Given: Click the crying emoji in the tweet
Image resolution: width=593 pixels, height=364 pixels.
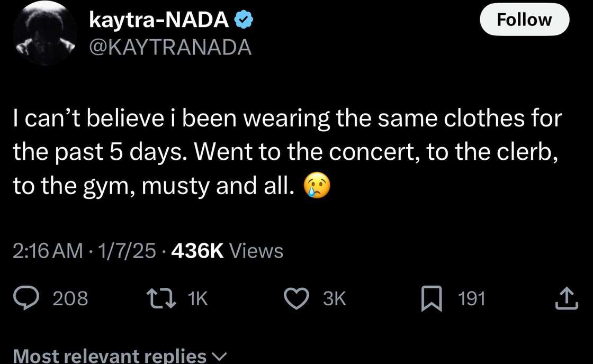Looking at the screenshot, I should pyautogui.click(x=317, y=187).
